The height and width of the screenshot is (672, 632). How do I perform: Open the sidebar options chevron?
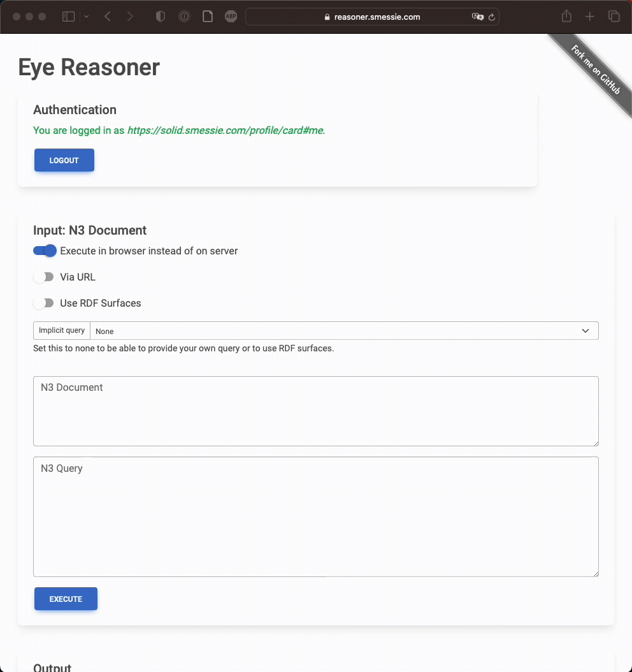[87, 17]
